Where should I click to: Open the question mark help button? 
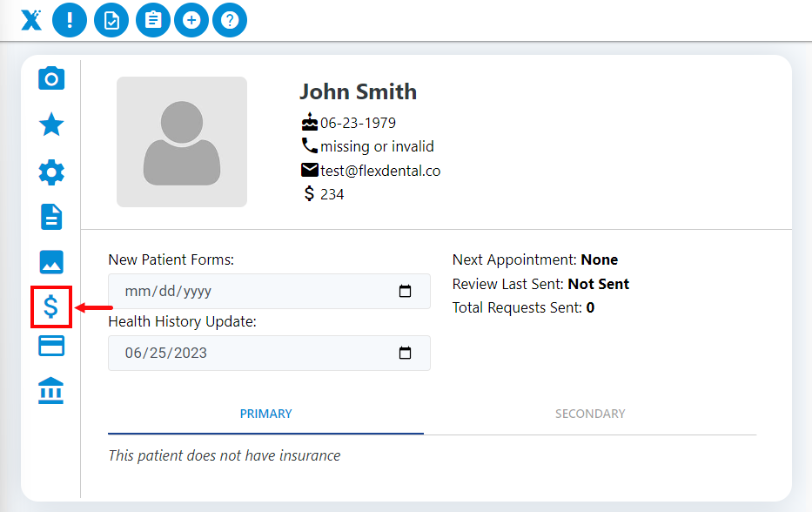pyautogui.click(x=230, y=20)
